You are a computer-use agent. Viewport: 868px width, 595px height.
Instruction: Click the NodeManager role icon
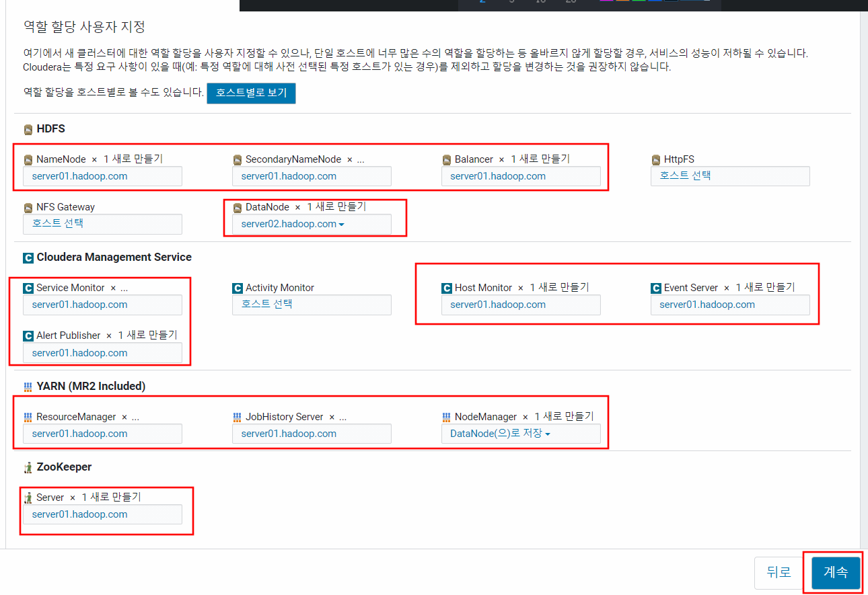[x=447, y=418]
